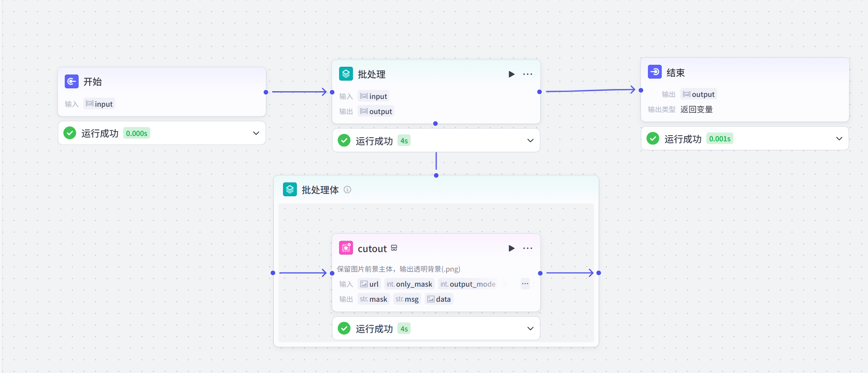This screenshot has height=373, width=868.
Task: Click the info icon beside 批处理体
Action: tap(347, 189)
